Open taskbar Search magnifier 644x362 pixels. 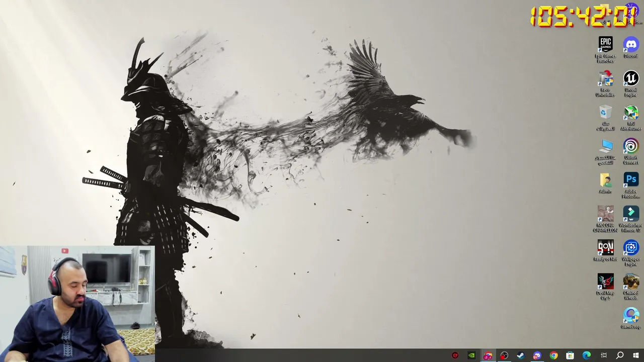click(x=620, y=355)
